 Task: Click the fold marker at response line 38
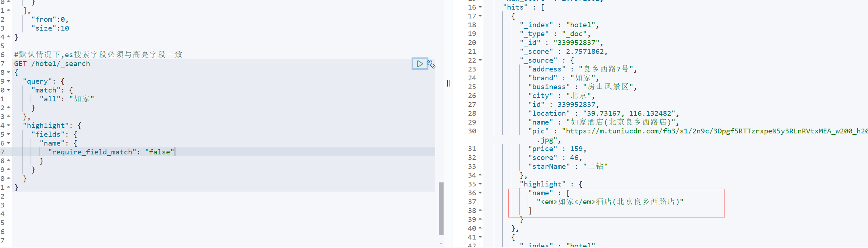(480, 210)
